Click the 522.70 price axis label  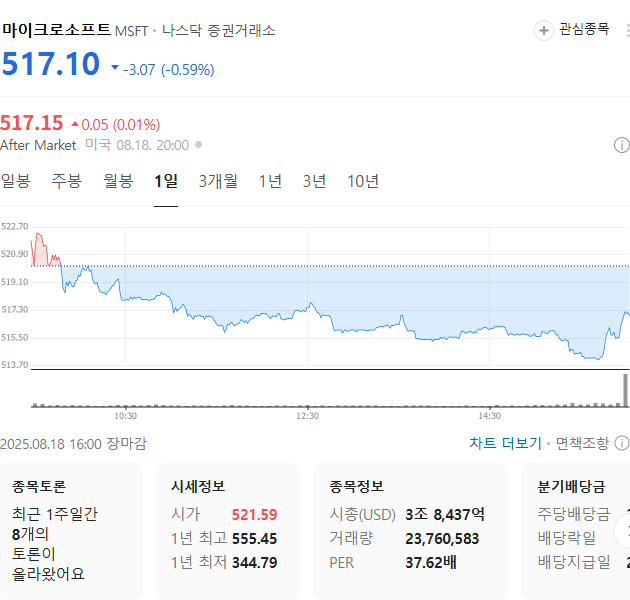point(14,226)
